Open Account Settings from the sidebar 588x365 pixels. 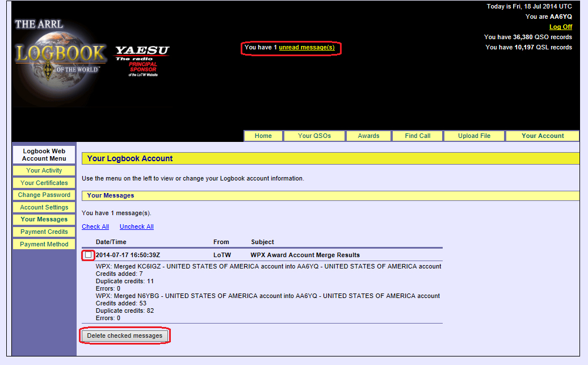(44, 208)
